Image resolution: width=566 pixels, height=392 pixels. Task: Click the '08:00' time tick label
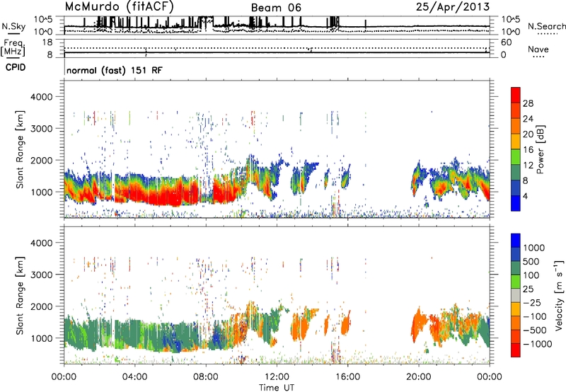pos(205,377)
